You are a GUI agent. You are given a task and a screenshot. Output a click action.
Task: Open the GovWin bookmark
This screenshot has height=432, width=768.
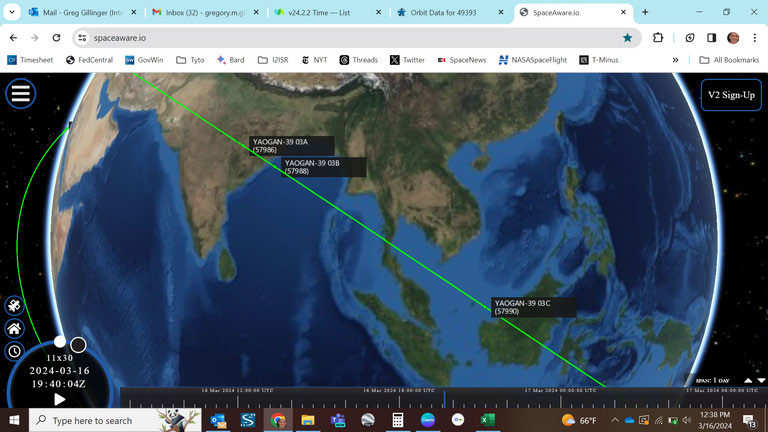pos(144,60)
